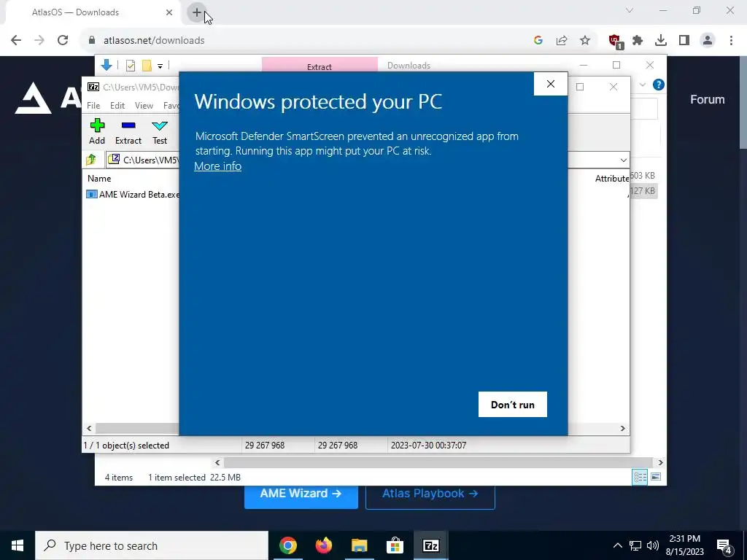Open the View menu in 7-Zip
This screenshot has width=747, height=560.
(144, 105)
